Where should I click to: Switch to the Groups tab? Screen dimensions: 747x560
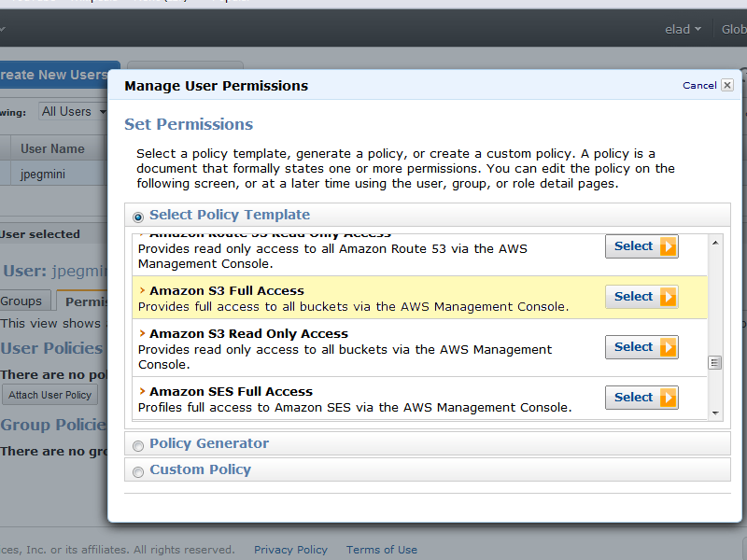point(25,301)
